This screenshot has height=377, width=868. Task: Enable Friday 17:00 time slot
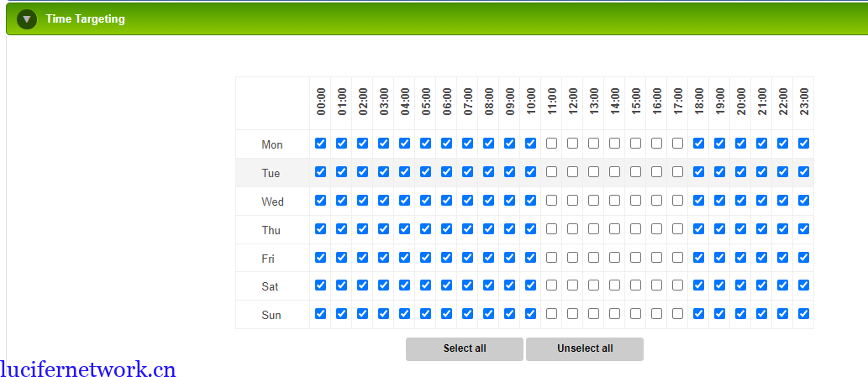(x=677, y=257)
